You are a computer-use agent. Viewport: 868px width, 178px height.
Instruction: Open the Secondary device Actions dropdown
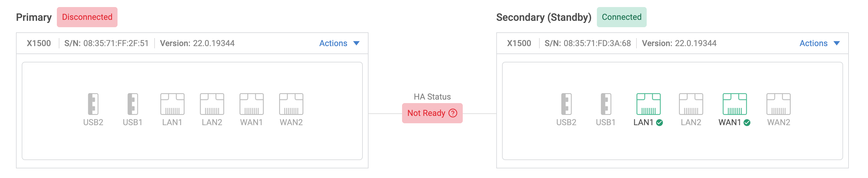[x=819, y=43]
